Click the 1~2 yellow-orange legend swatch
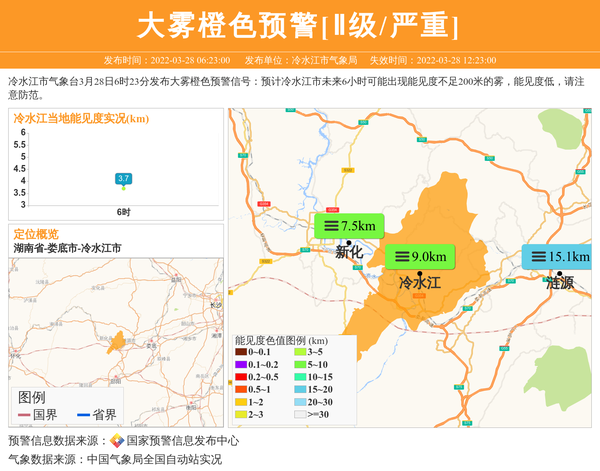Viewport: 600px width, 471px height. click(x=241, y=402)
